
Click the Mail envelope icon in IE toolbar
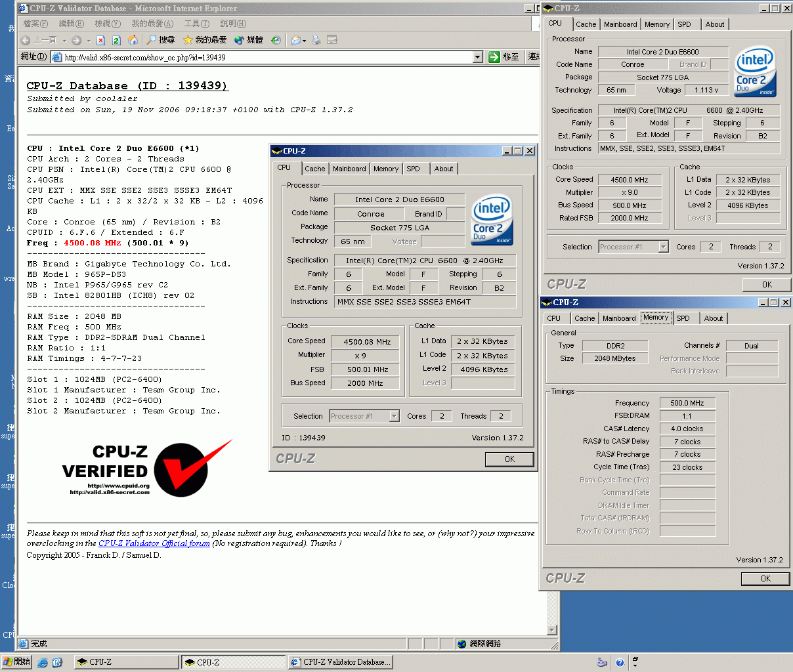pyautogui.click(x=295, y=40)
